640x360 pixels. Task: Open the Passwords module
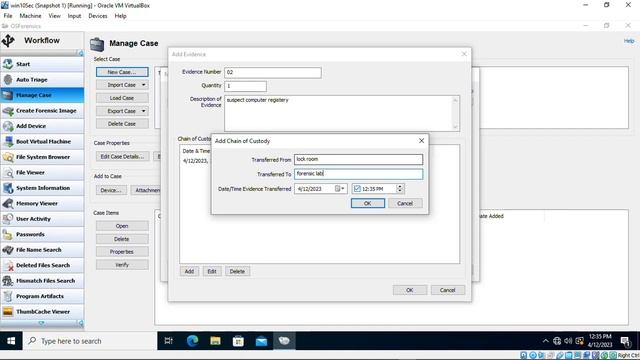pyautogui.click(x=42, y=234)
